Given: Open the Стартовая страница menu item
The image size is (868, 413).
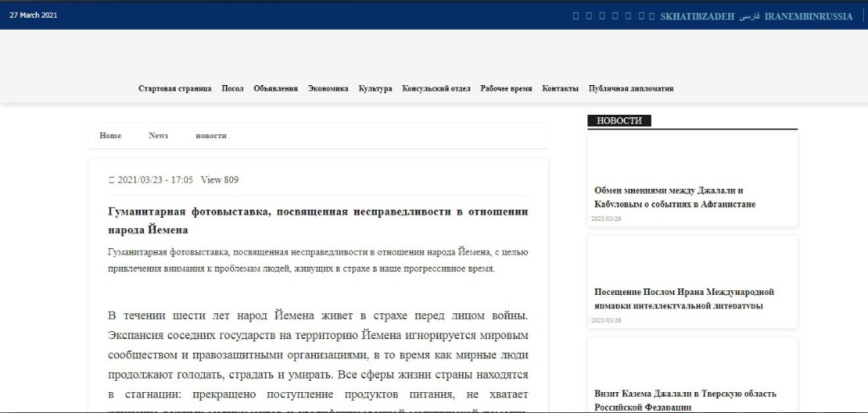Looking at the screenshot, I should tap(174, 88).
